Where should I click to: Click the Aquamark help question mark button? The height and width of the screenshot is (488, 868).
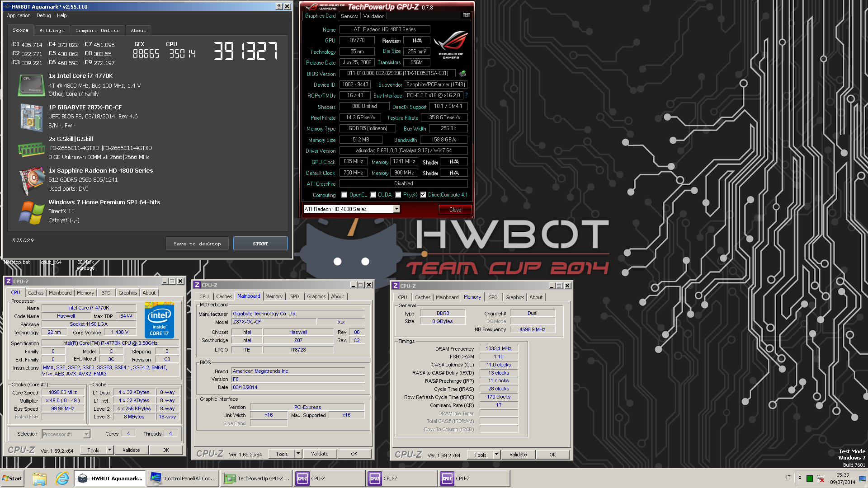(279, 6)
